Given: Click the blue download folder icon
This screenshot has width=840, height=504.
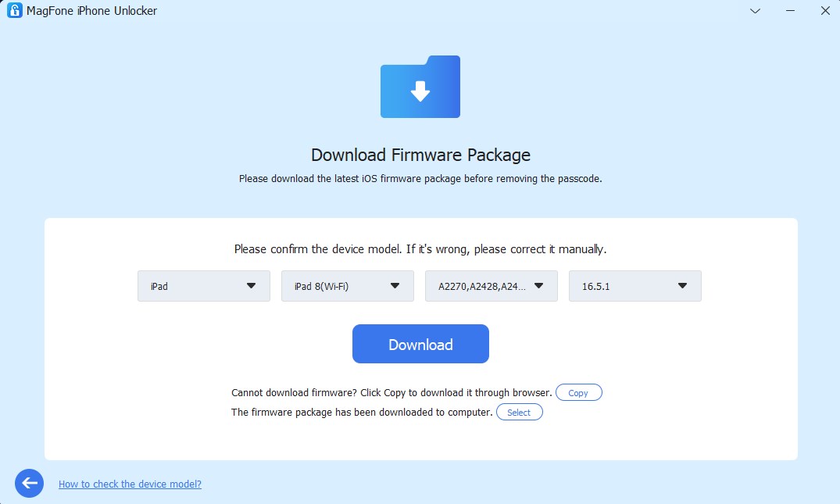Looking at the screenshot, I should (x=420, y=87).
